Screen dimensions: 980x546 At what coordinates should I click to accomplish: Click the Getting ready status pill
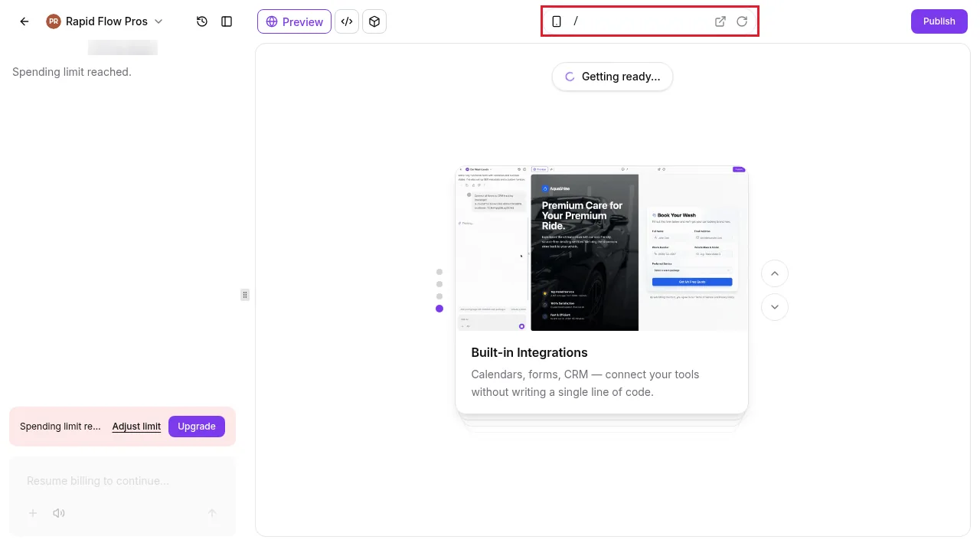pos(612,77)
